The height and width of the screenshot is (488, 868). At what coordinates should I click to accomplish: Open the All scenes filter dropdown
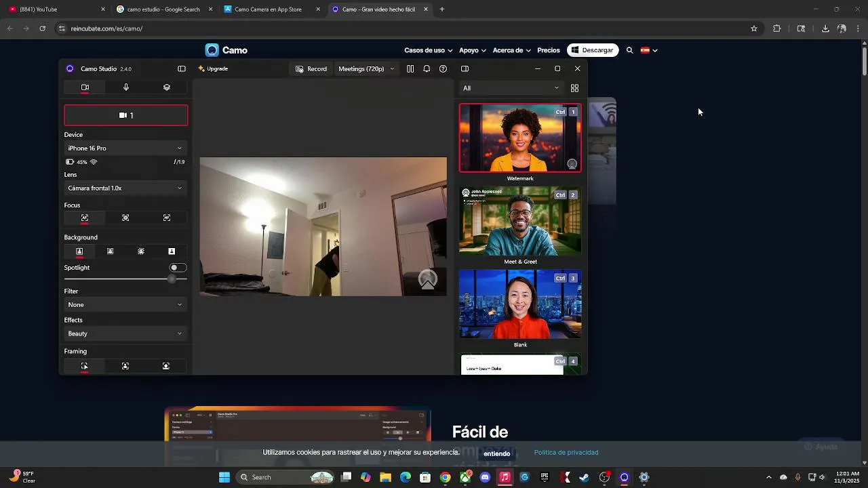pyautogui.click(x=511, y=88)
